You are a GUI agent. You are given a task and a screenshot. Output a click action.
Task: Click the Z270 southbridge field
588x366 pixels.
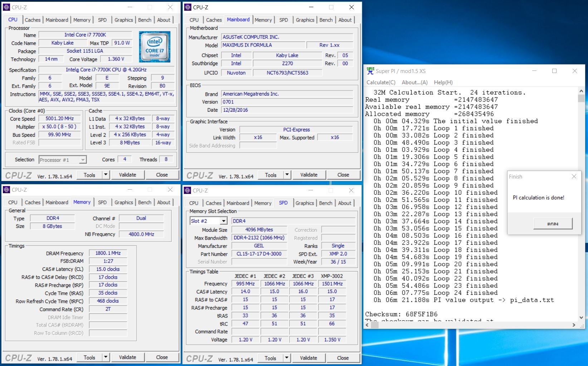288,63
